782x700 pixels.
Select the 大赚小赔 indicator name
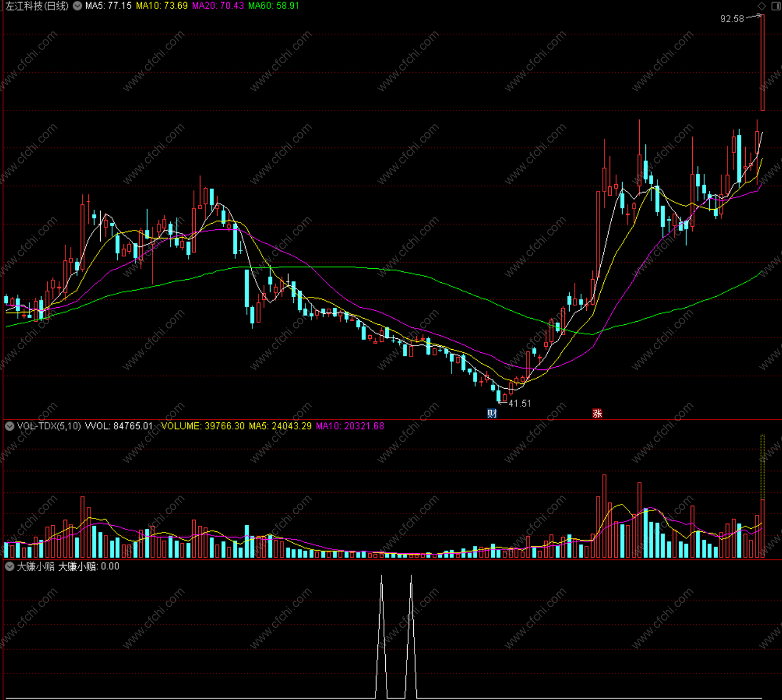coord(35,566)
